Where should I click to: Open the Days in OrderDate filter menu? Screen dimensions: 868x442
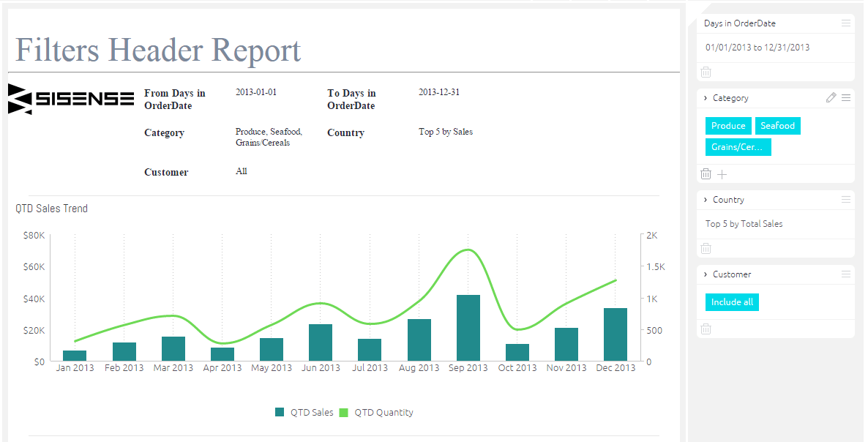(845, 23)
